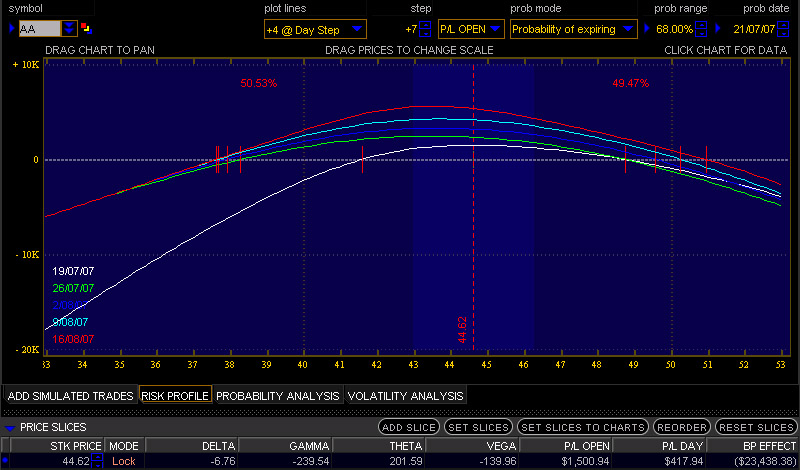Click the price axis label 53
Screen dimensions: 800x470
[782, 365]
